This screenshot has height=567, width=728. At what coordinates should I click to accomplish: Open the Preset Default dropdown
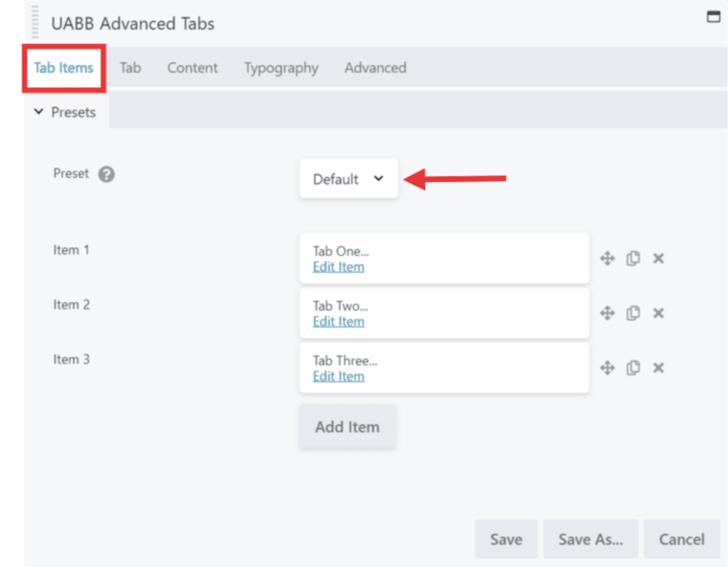click(348, 179)
